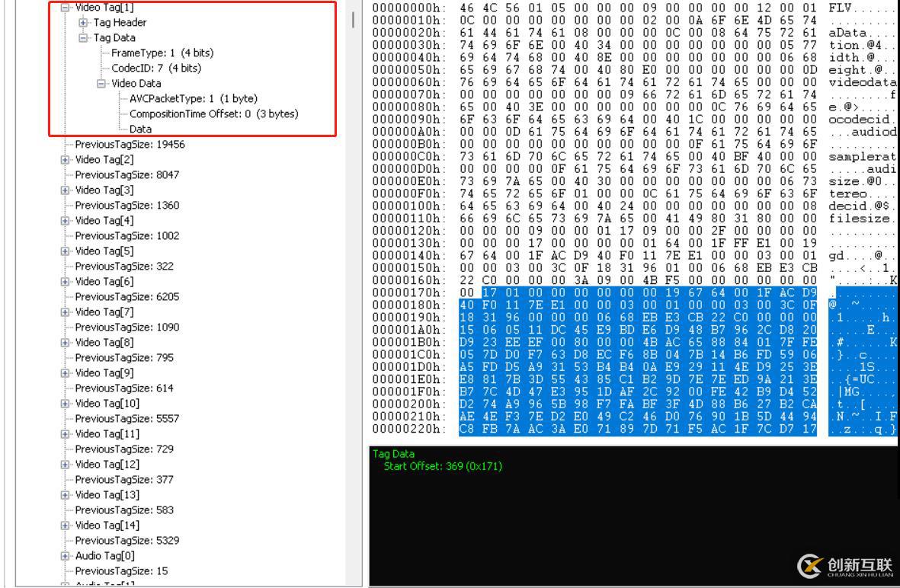The image size is (900, 588).
Task: Select FrameType: 1 (4 bits) row
Action: (x=162, y=53)
